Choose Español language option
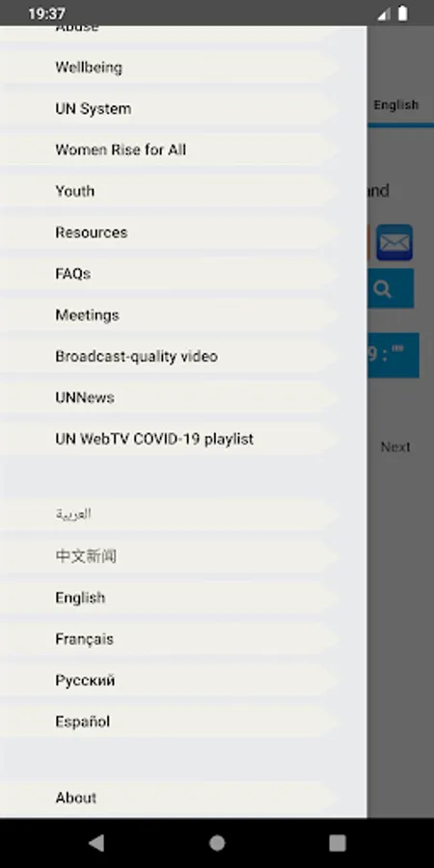The width and height of the screenshot is (434, 868). (169, 721)
